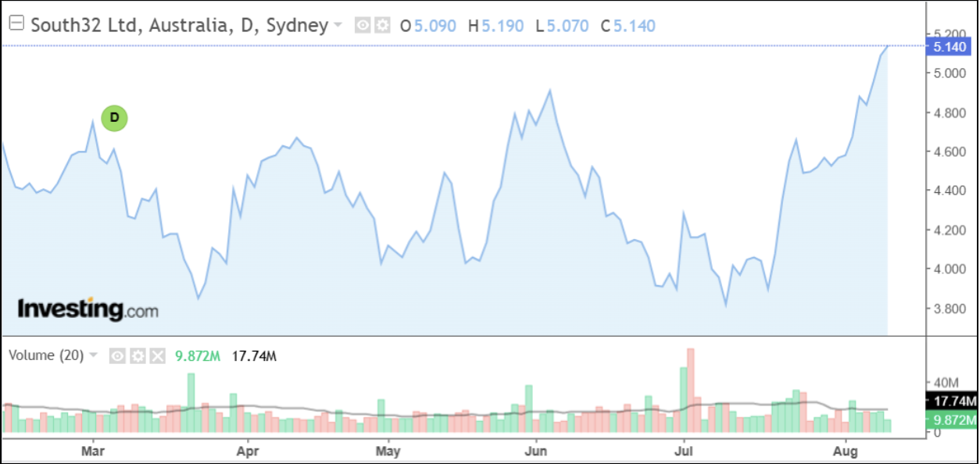The height and width of the screenshot is (464, 980).
Task: Open the Volume (20) indicator dropdown arrow
Action: pyautogui.click(x=93, y=355)
